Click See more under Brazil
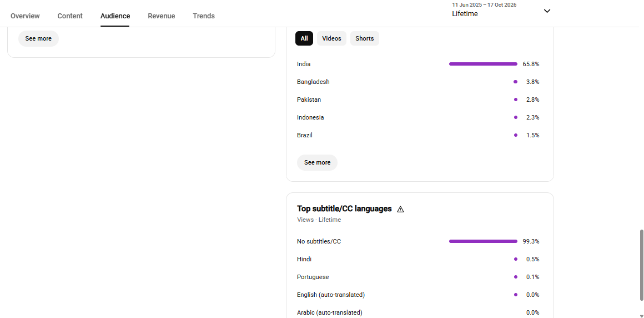Image resolution: width=644 pixels, height=318 pixels. (x=317, y=162)
